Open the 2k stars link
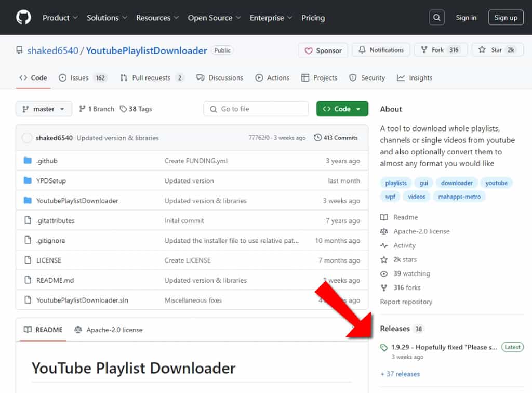The width and height of the screenshot is (532, 393). (398, 259)
